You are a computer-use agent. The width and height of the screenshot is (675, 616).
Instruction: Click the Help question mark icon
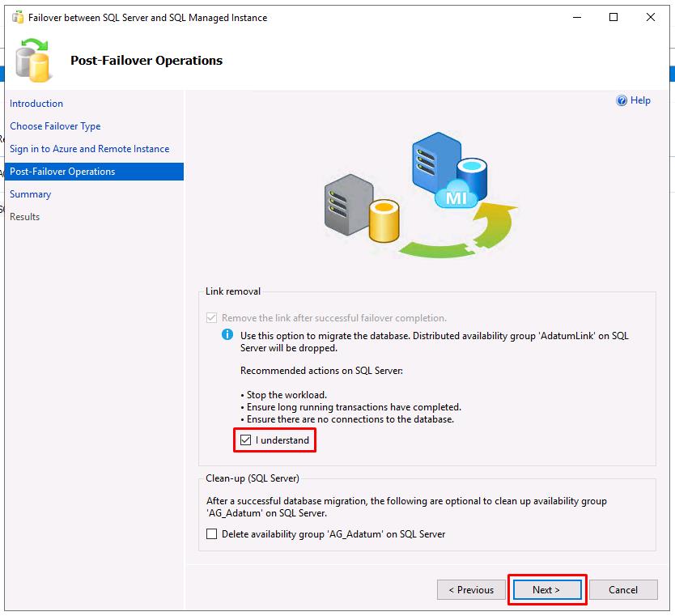[x=622, y=100]
